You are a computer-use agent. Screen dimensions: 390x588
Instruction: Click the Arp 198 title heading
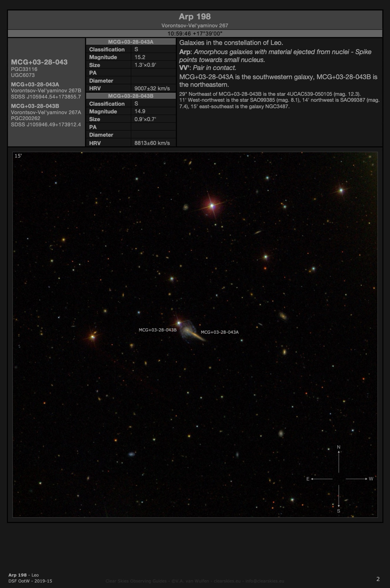tap(195, 17)
